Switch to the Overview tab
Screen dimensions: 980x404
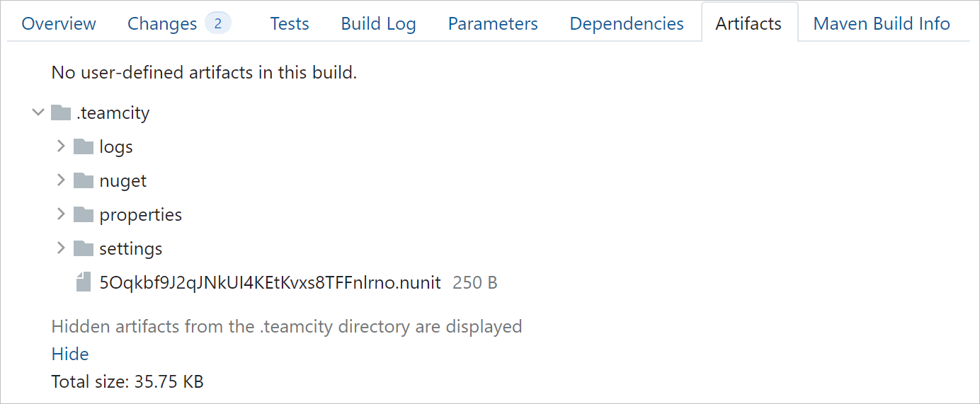point(59,24)
